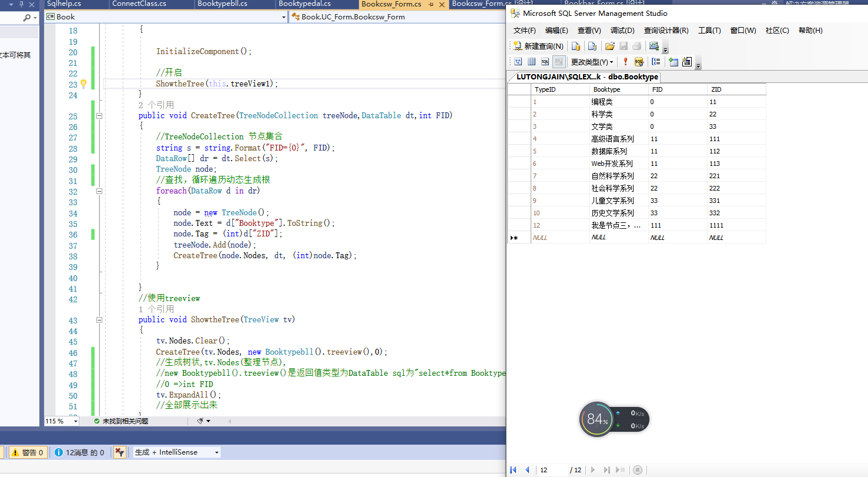
Task: Click the save floppy-disk icon in SSMS
Action: click(624, 46)
